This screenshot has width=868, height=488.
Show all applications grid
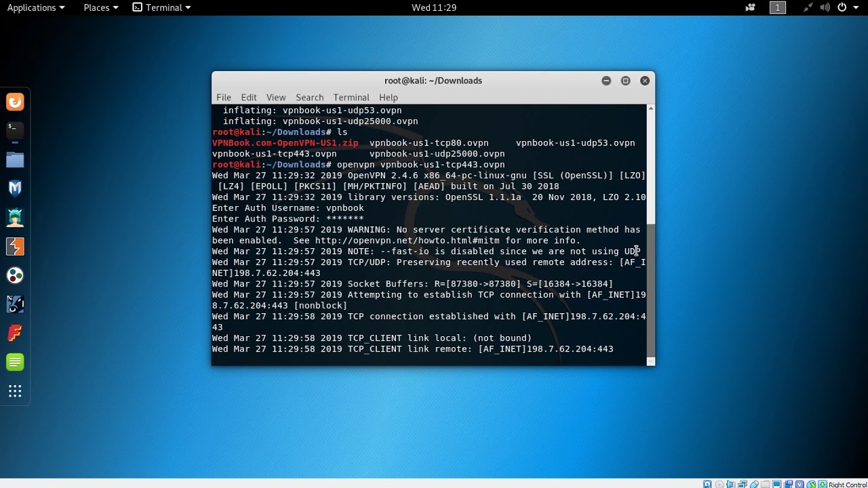[15, 391]
